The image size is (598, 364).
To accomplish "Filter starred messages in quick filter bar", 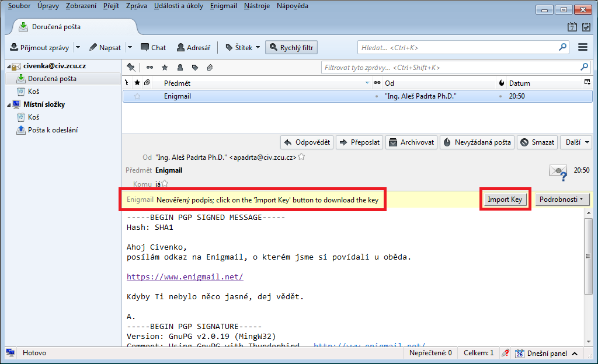I will pos(165,68).
